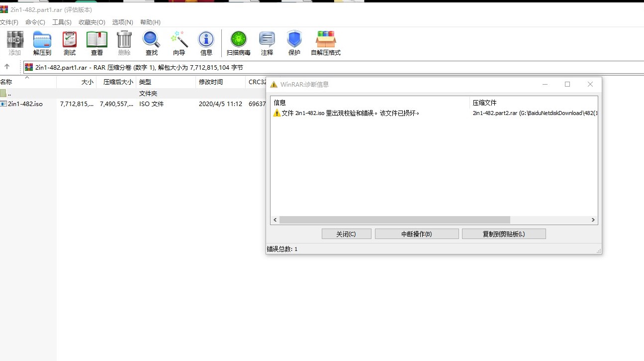Viewport: 644px width, 361px height.
Task: Click the 信息 column header in dialog
Action: (370, 103)
